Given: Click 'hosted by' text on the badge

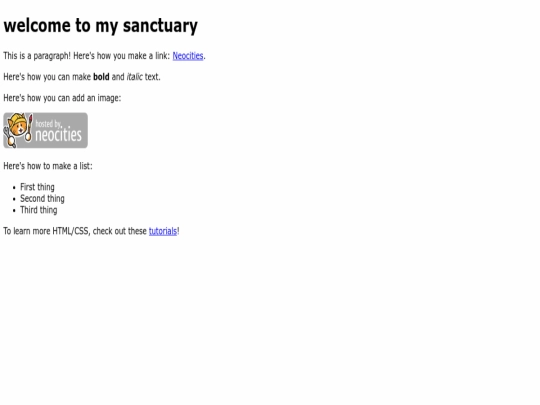Looking at the screenshot, I should 48,124.
